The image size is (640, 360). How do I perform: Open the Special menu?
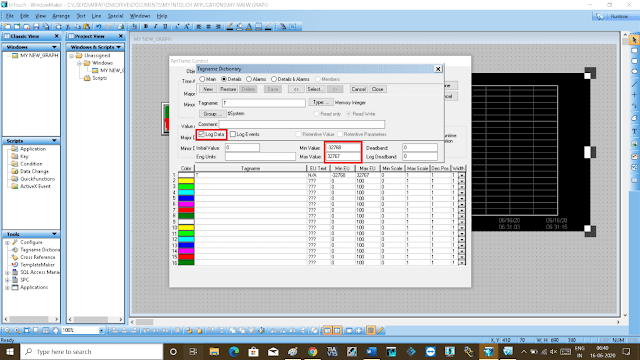tap(115, 16)
